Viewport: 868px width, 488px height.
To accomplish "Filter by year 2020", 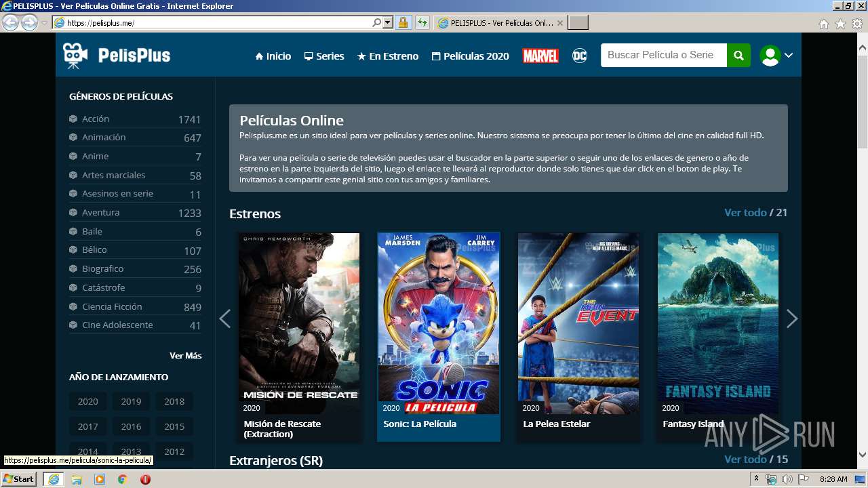I will click(87, 401).
